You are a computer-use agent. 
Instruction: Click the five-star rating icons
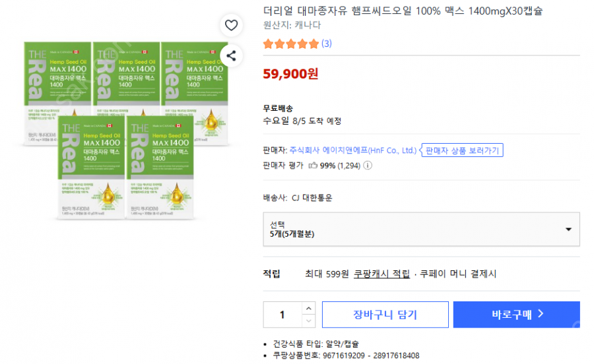[291, 44]
